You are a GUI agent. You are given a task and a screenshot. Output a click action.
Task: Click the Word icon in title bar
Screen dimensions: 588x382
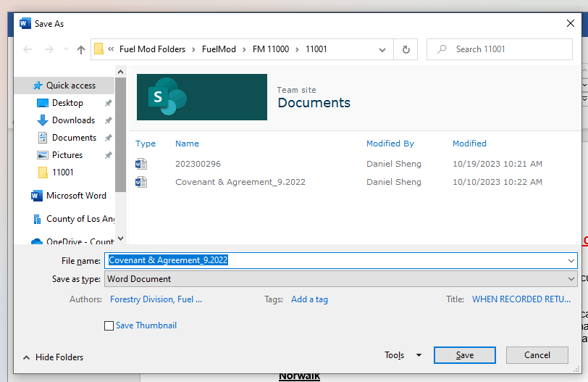(x=25, y=23)
